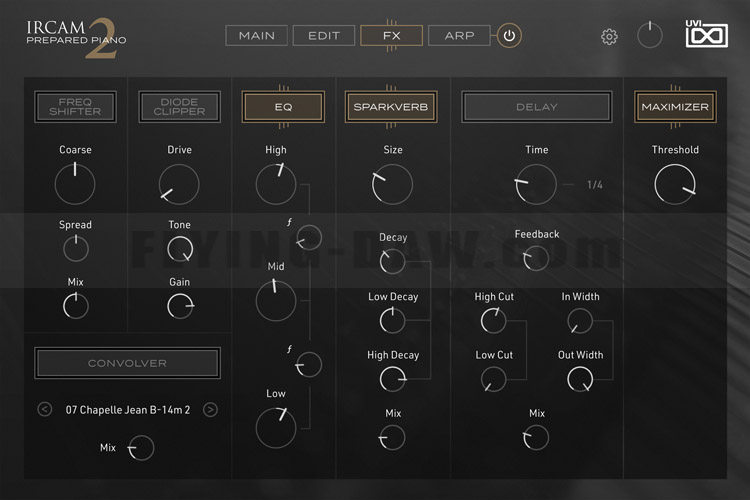750x500 pixels.
Task: Click the Freq Shifter Mix knob
Action: 76,306
